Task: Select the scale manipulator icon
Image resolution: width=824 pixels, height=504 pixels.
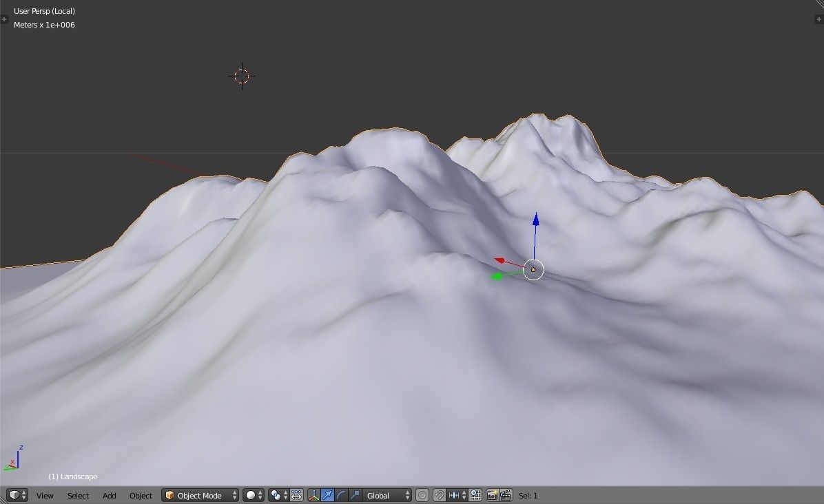Action: 355,495
